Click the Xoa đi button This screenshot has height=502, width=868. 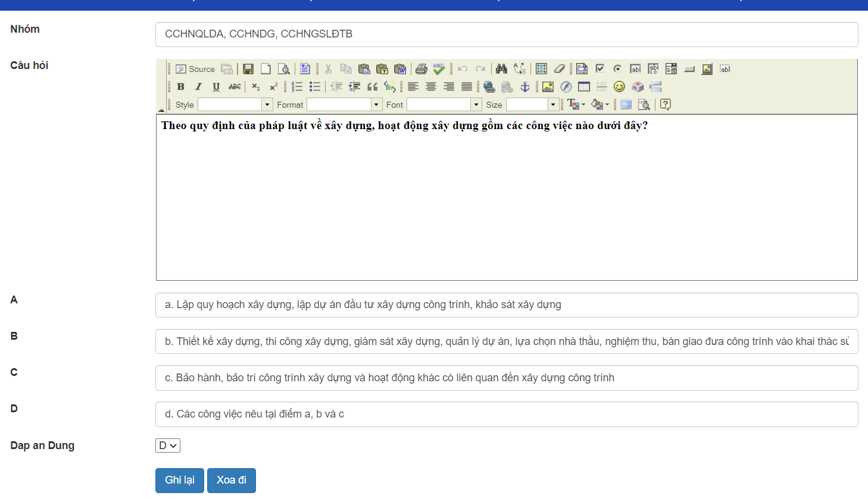pyautogui.click(x=231, y=481)
